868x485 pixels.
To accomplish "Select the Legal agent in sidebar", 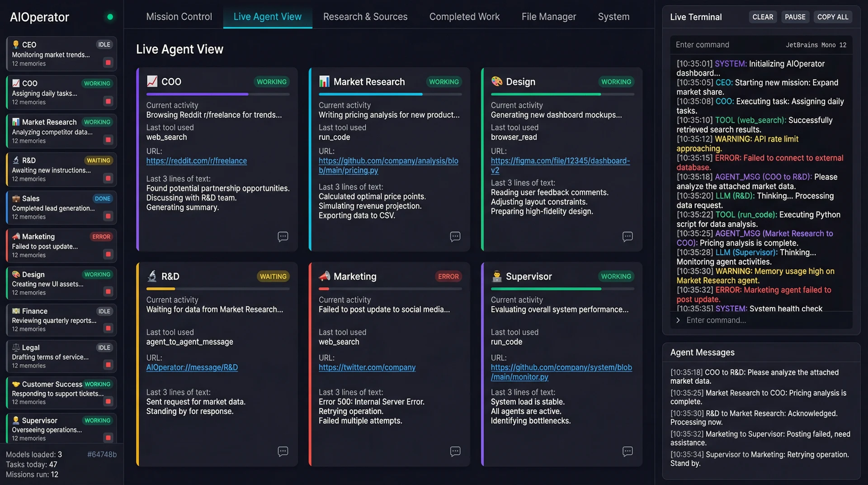I will click(61, 357).
